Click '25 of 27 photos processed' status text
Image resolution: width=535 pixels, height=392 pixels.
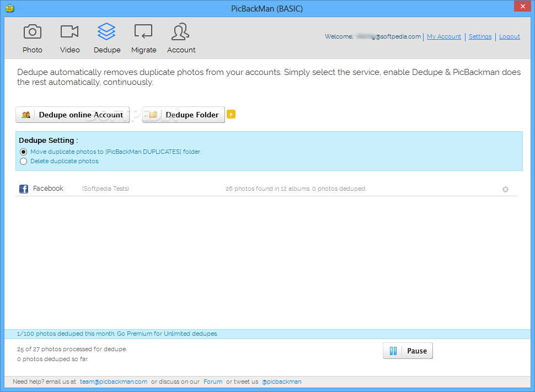(x=72, y=349)
